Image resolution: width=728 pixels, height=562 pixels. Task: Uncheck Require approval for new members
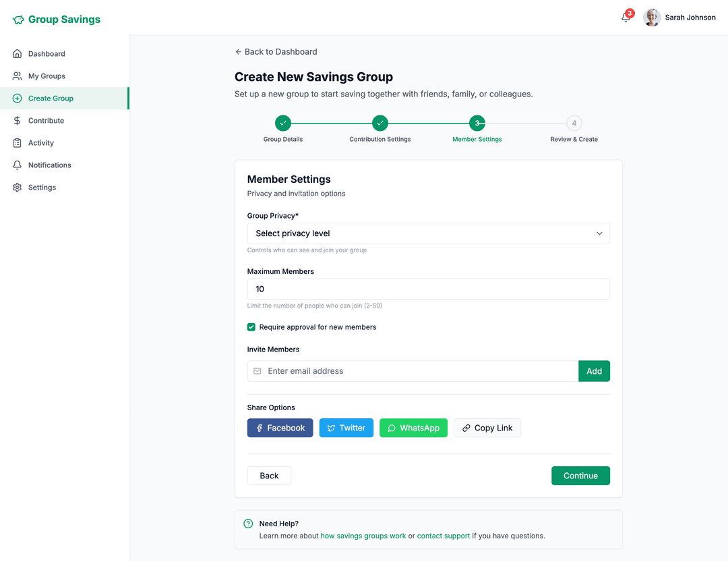pyautogui.click(x=251, y=327)
